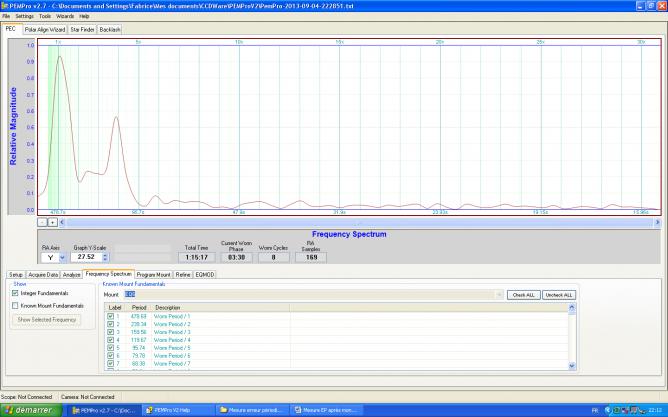668x417 pixels.
Task: Open the Mesure erreur folder taskbar item
Action: coord(251,410)
